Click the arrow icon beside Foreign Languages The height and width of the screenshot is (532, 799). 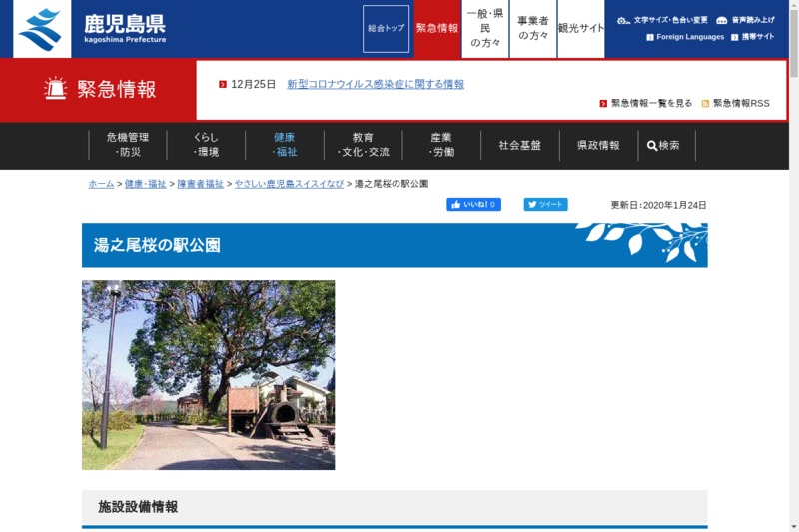pos(650,37)
